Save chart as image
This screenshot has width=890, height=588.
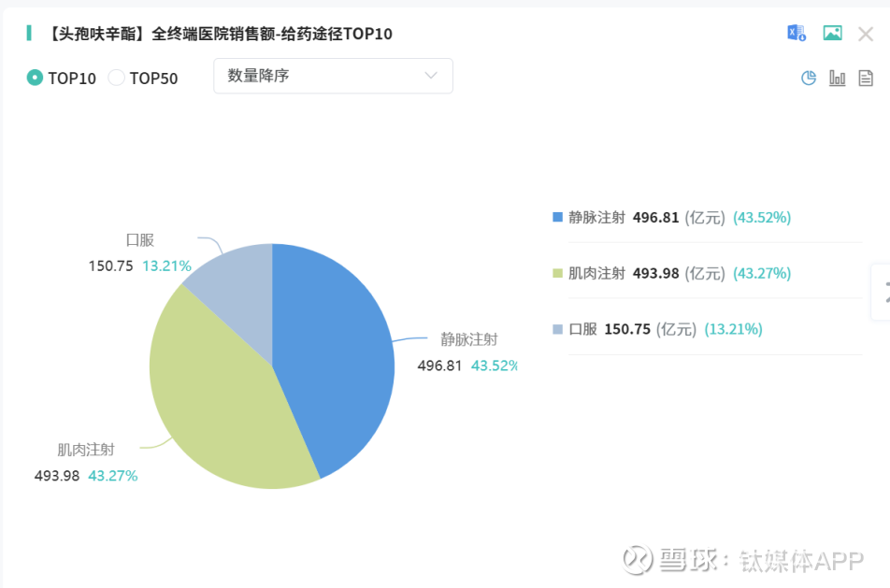pyautogui.click(x=832, y=34)
